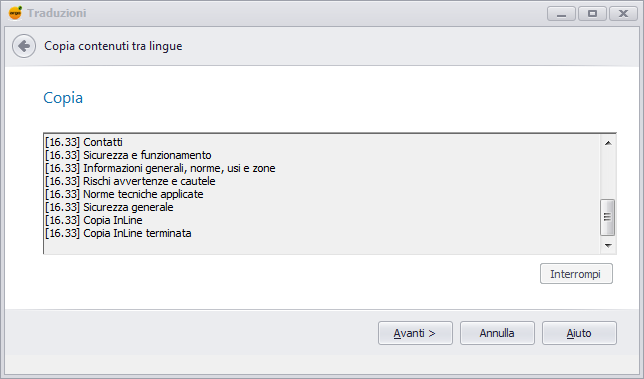This screenshot has width=644, height=379.
Task: Open help with the Aiuto button
Action: click(579, 333)
